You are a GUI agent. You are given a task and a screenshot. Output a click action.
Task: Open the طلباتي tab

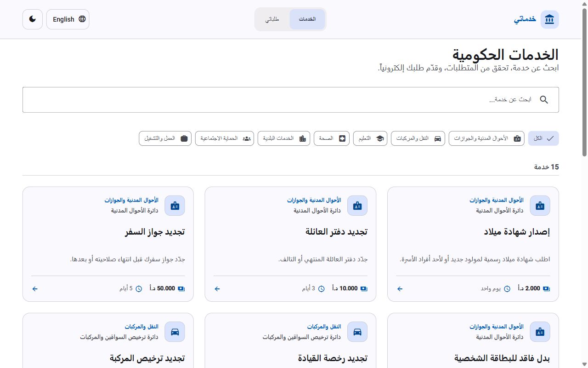(272, 19)
